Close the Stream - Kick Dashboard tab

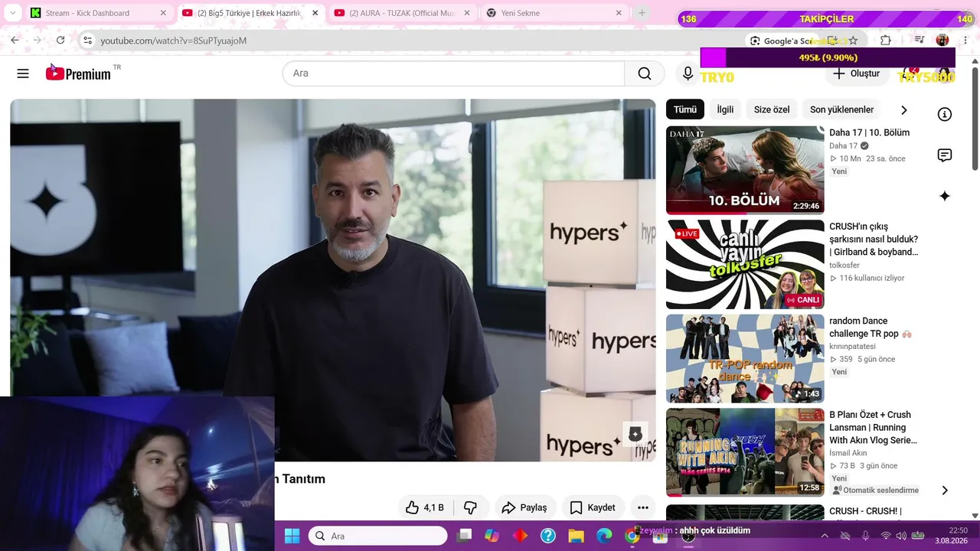click(163, 13)
